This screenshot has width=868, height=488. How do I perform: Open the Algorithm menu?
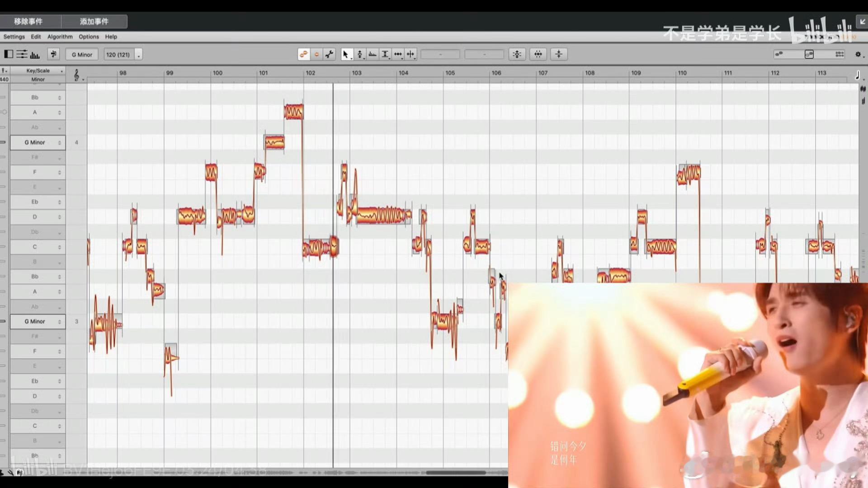60,37
